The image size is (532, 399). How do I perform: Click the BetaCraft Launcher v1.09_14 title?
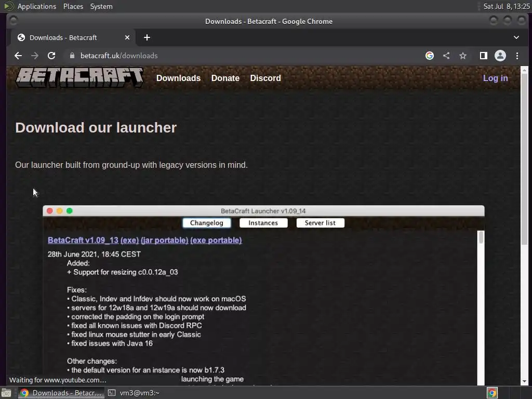[x=263, y=211]
